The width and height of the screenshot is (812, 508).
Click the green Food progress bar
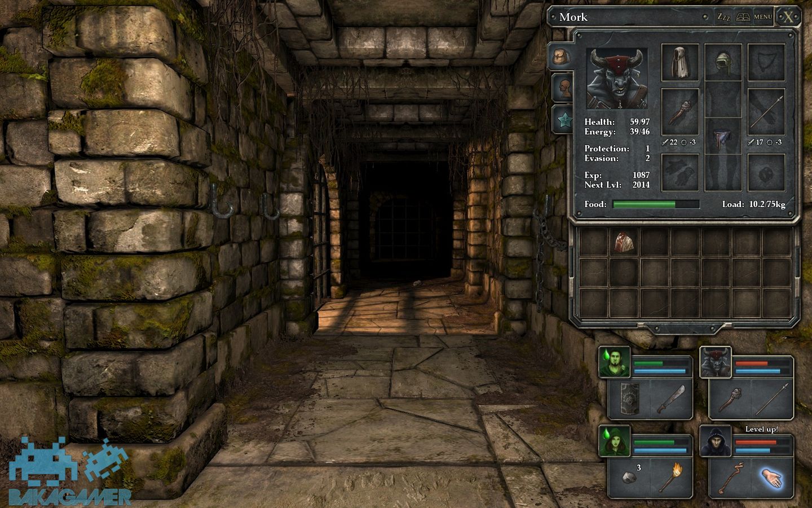pos(656,204)
